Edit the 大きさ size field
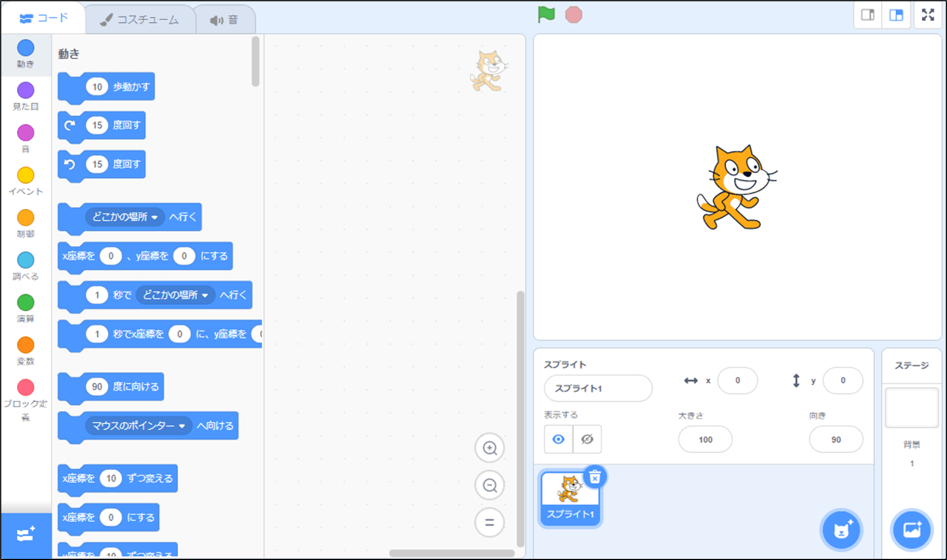 coord(705,439)
